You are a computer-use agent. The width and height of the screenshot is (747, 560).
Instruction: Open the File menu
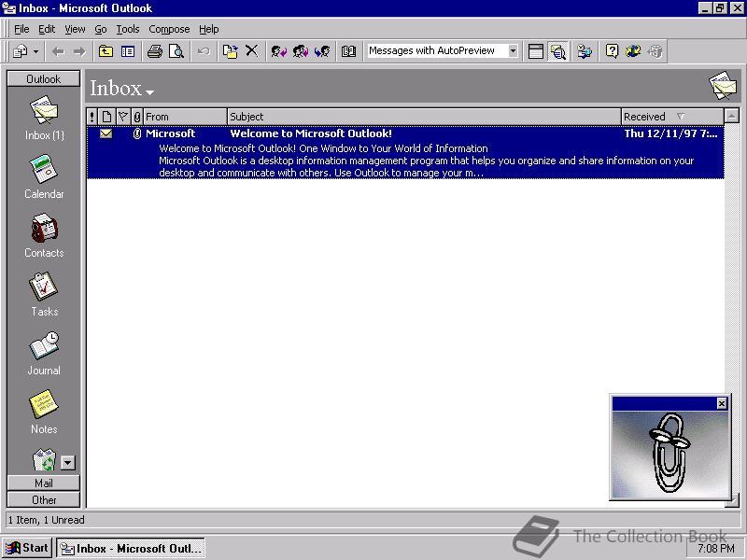[x=21, y=29]
